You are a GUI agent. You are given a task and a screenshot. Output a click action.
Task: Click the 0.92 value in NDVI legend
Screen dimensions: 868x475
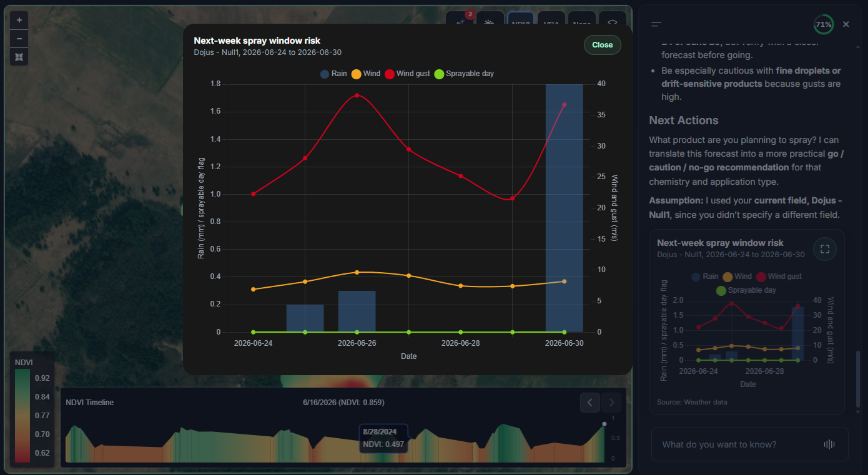click(x=42, y=378)
